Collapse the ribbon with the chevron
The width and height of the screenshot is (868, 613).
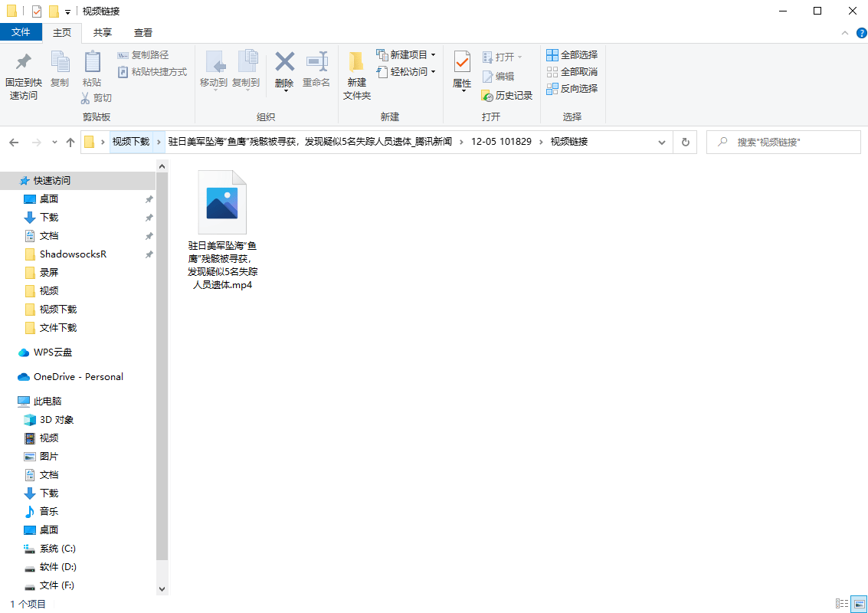[x=845, y=33]
